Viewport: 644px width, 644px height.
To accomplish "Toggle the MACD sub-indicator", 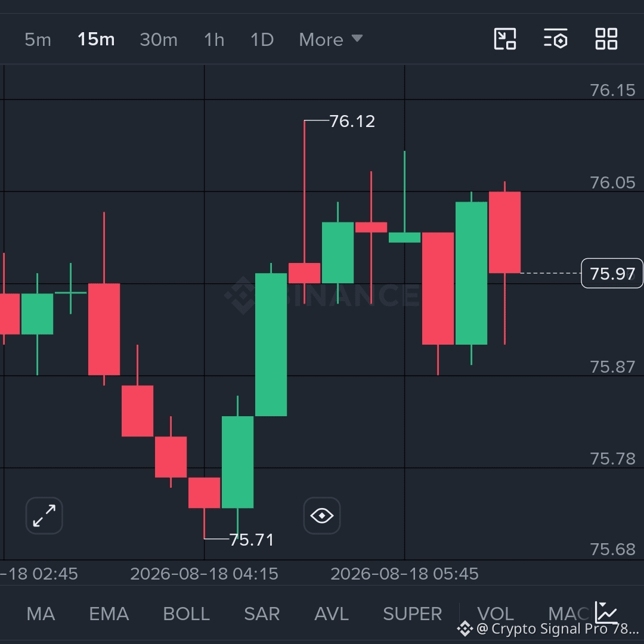I will (571, 614).
